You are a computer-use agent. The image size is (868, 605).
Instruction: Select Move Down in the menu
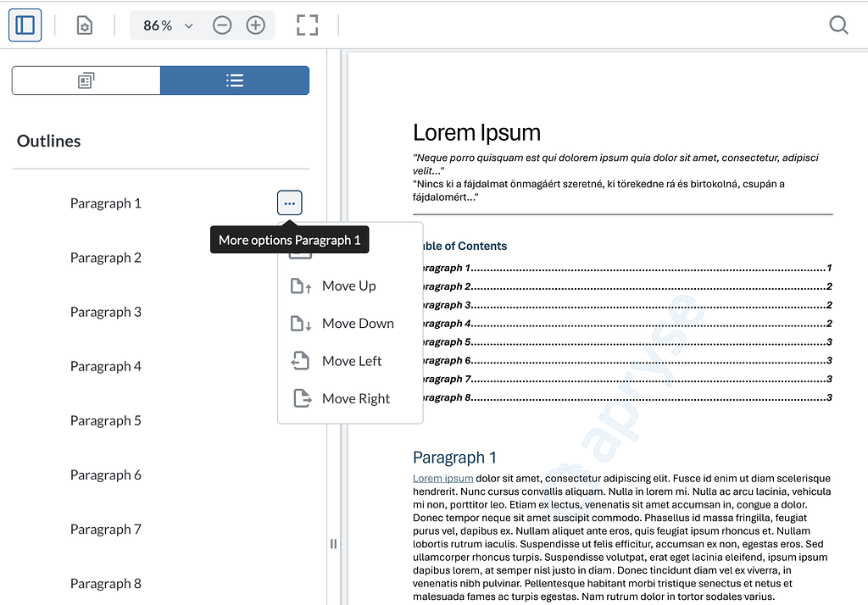(x=358, y=323)
